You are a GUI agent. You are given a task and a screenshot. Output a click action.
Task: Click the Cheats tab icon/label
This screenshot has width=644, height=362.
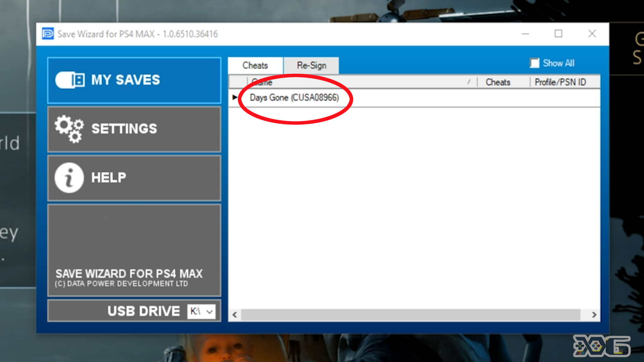click(255, 65)
